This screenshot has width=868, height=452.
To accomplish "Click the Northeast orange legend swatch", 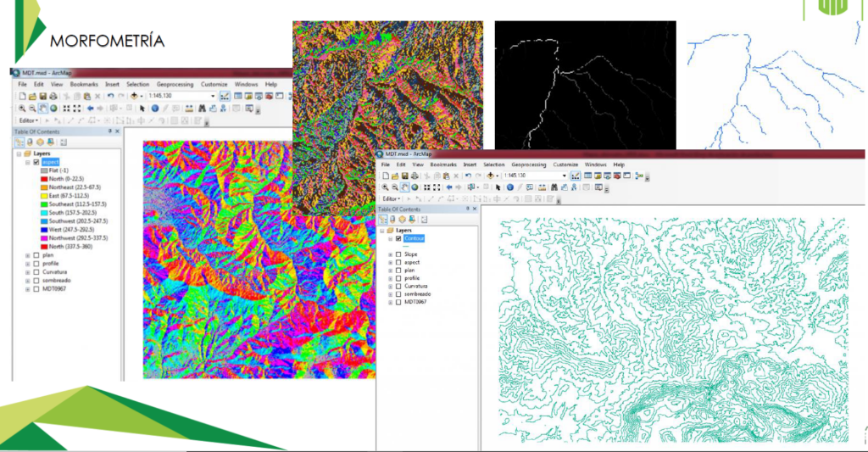I will tap(44, 187).
